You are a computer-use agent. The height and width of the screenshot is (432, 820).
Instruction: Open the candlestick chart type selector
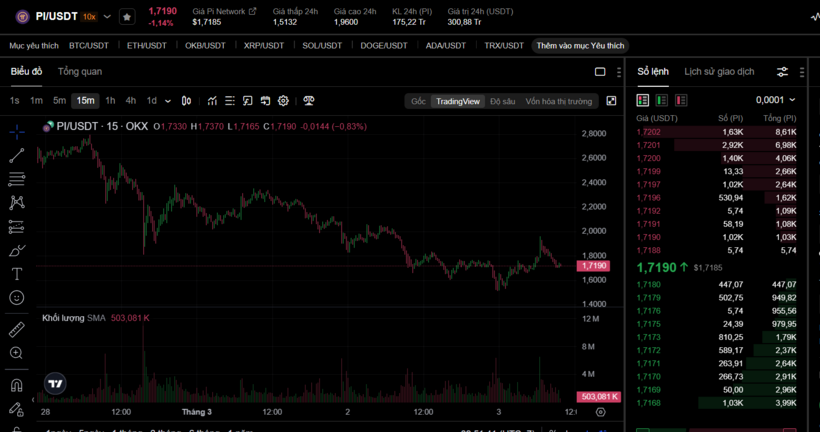coord(186,101)
